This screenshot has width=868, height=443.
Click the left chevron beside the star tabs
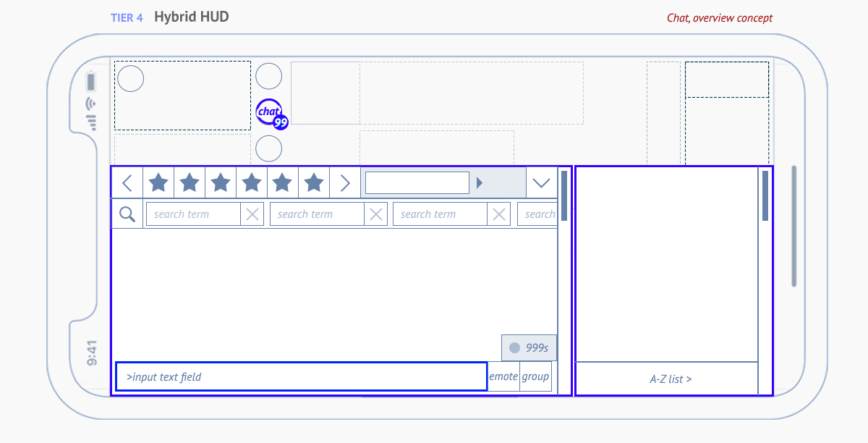pyautogui.click(x=127, y=183)
